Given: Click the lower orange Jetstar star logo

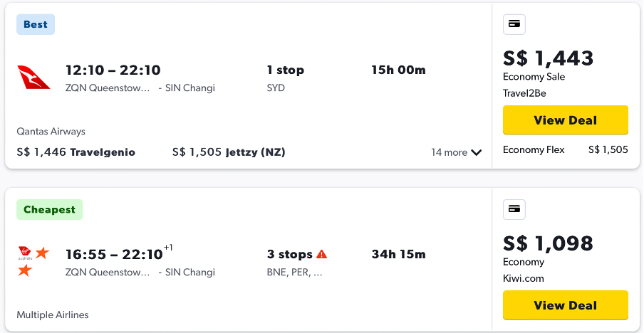Looking at the screenshot, I should tap(25, 270).
